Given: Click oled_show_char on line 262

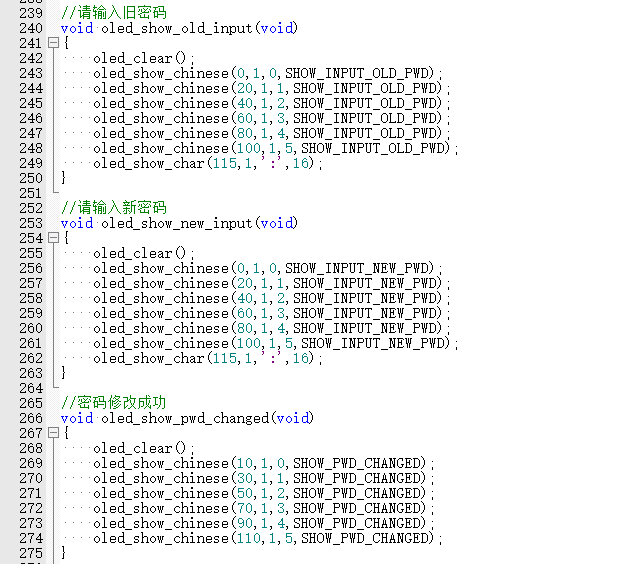Looking at the screenshot, I should (148, 358).
